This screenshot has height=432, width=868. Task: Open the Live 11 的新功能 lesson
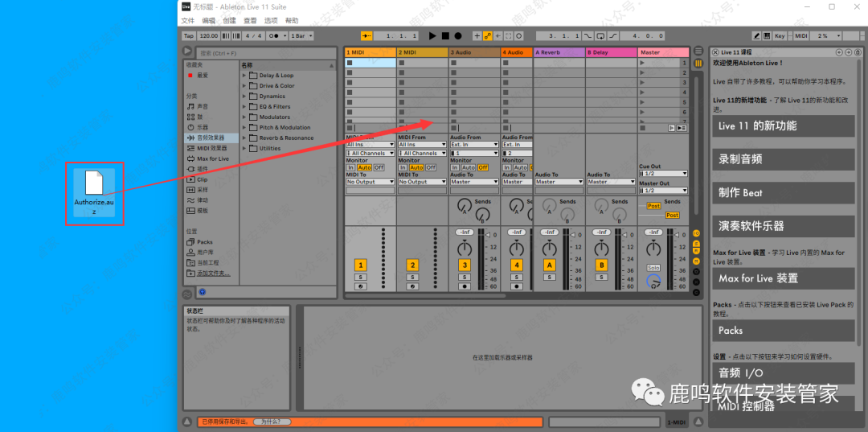coord(783,125)
